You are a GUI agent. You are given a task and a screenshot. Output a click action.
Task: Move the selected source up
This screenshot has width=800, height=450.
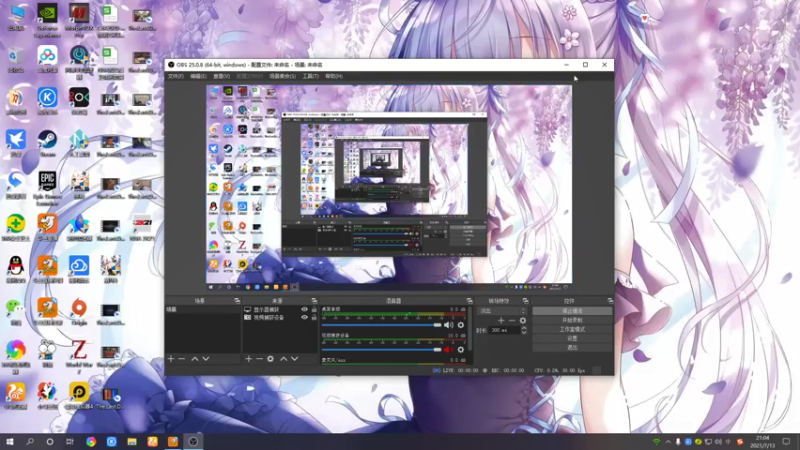pos(284,359)
